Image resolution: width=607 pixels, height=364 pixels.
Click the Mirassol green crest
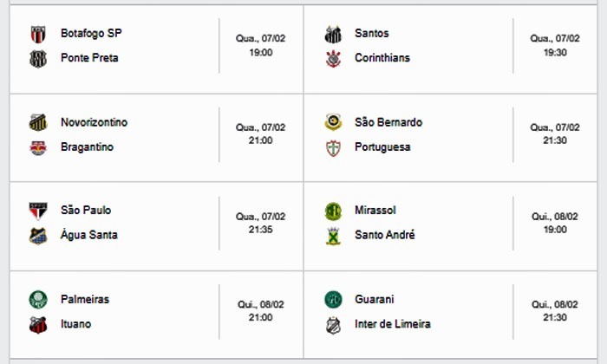click(333, 211)
